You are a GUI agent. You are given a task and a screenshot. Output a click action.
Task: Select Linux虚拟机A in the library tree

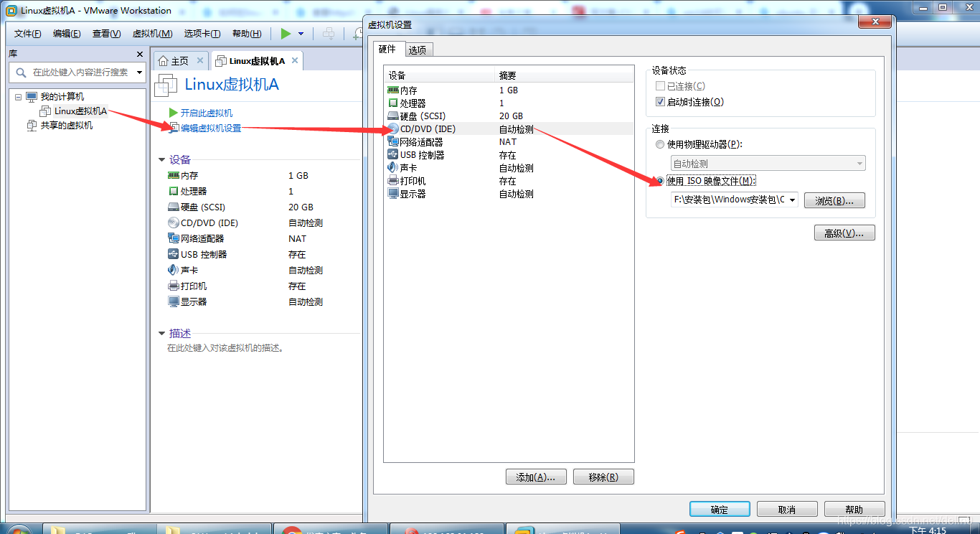click(80, 111)
